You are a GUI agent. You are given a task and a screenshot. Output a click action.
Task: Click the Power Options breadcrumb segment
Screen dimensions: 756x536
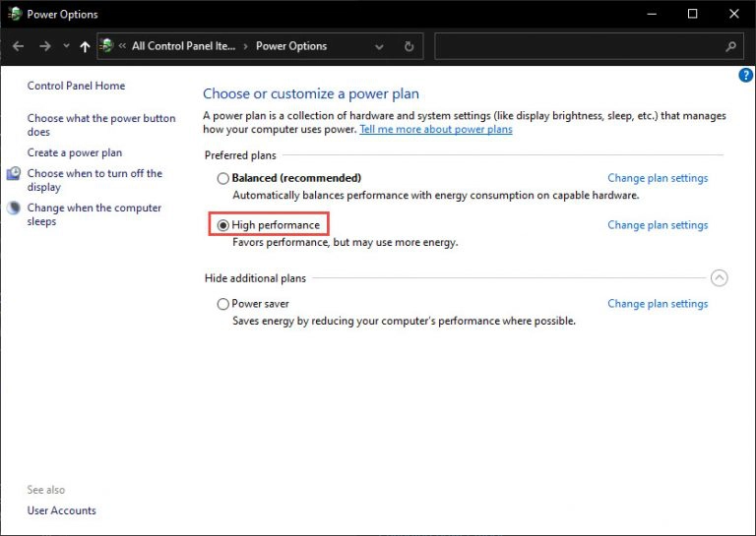pos(291,46)
